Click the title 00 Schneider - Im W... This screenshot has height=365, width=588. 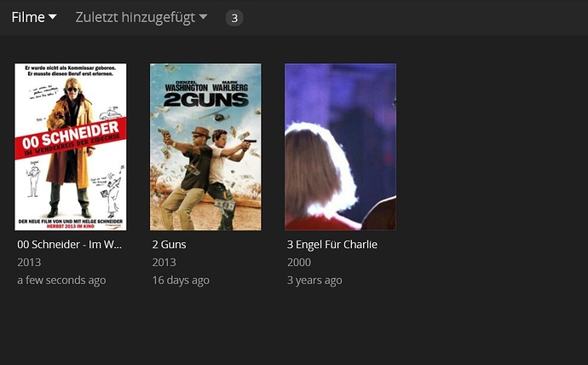tap(69, 245)
